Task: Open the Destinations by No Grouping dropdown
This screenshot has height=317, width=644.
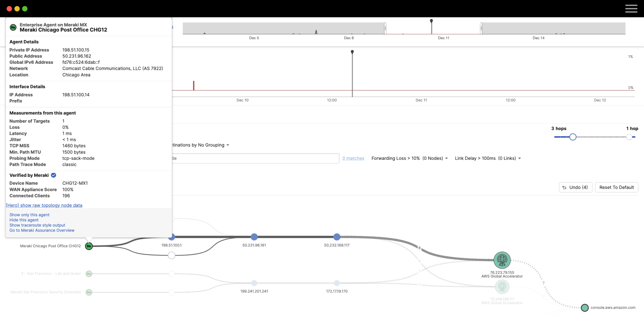Action: click(227, 145)
